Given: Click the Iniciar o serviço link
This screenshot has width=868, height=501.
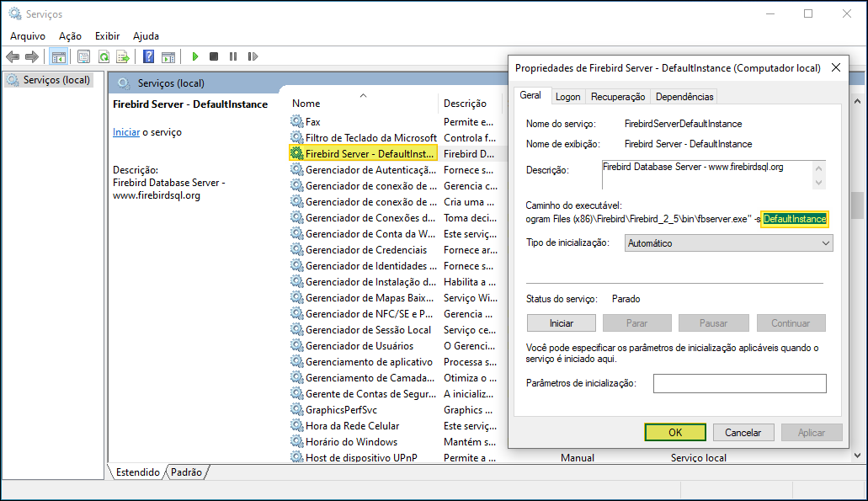Looking at the screenshot, I should click(126, 132).
